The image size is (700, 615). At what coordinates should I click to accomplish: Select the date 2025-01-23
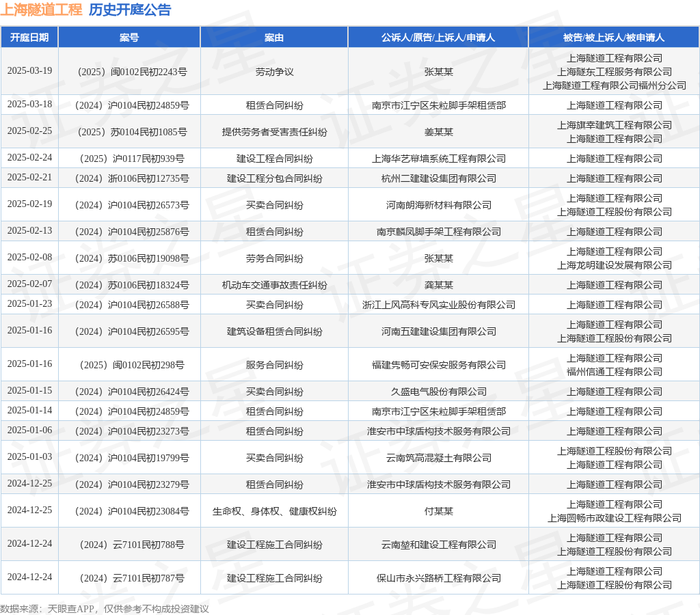(x=29, y=304)
